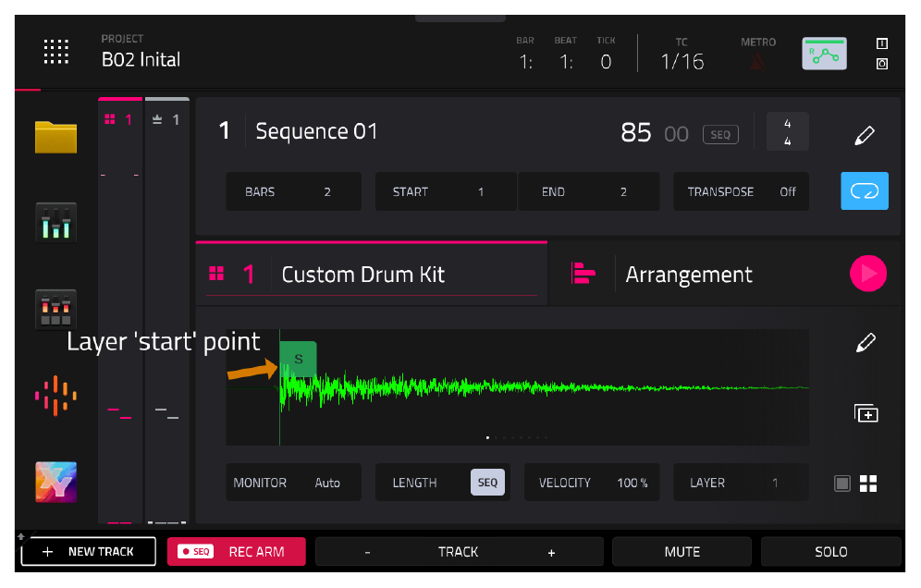Click the top-right camera/record icon

[881, 64]
